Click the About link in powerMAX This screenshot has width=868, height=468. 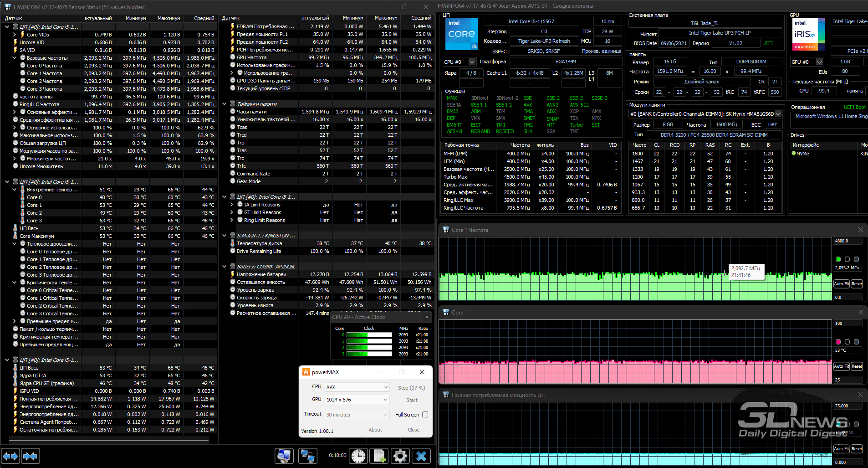[375, 430]
